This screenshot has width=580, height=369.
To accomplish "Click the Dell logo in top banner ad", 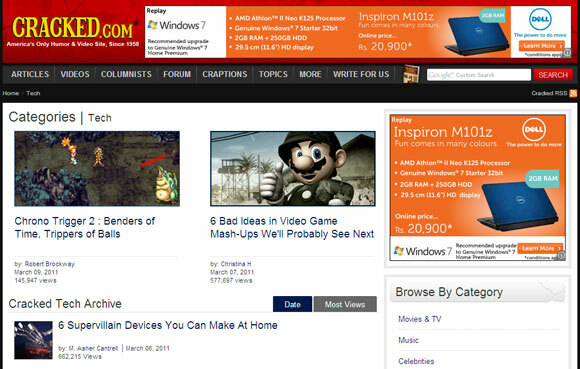I will (x=540, y=20).
